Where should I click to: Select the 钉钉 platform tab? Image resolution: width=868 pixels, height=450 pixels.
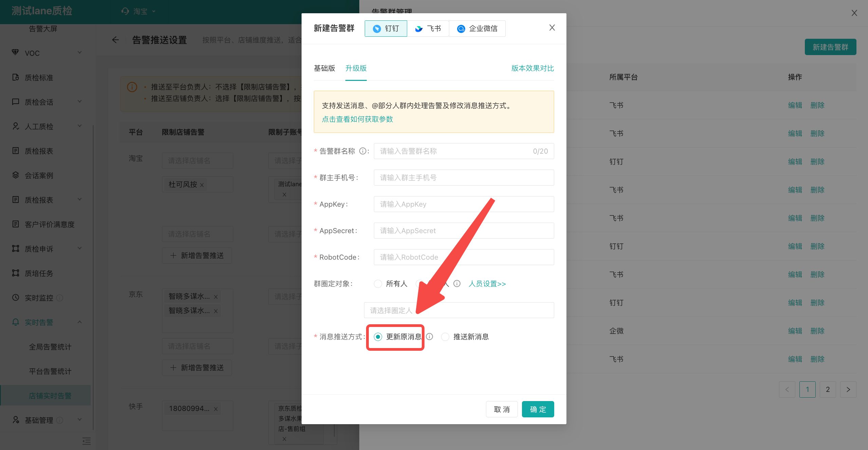(x=386, y=29)
